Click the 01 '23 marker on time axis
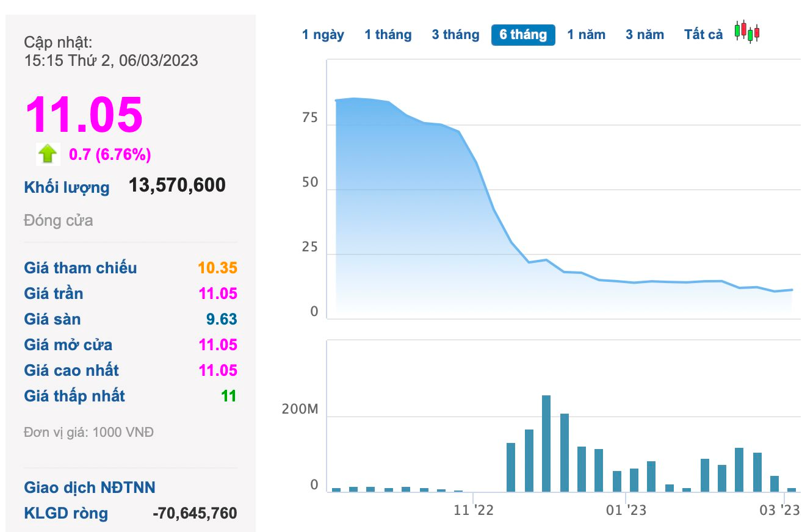The image size is (802, 532). [625, 510]
